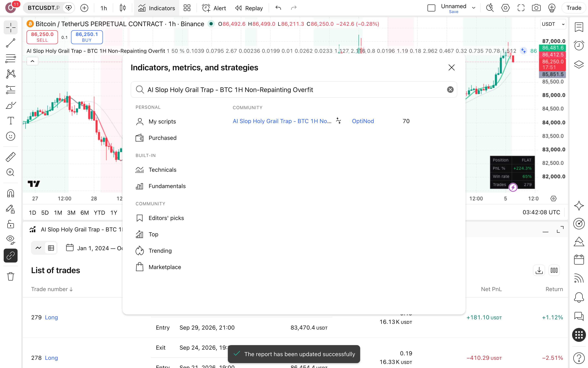
Task: Open Editors' picks category
Action: (x=160, y=218)
